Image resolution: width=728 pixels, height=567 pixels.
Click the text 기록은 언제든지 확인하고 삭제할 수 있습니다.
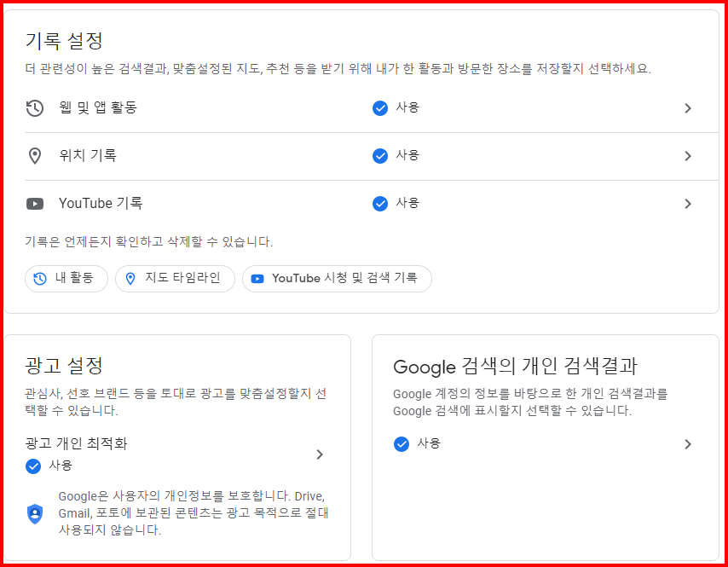(148, 242)
